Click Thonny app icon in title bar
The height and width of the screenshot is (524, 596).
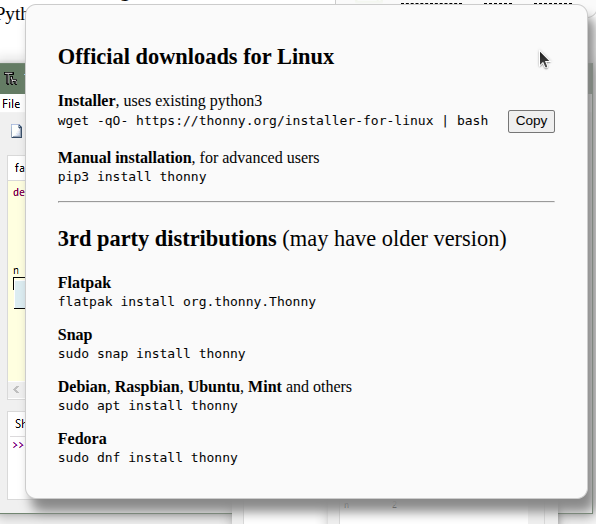(x=11, y=79)
